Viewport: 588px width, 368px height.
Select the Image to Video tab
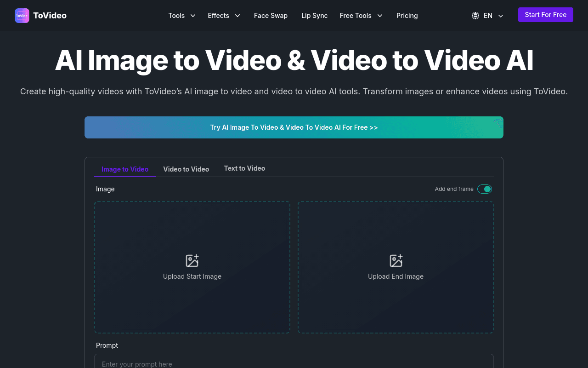click(x=125, y=169)
